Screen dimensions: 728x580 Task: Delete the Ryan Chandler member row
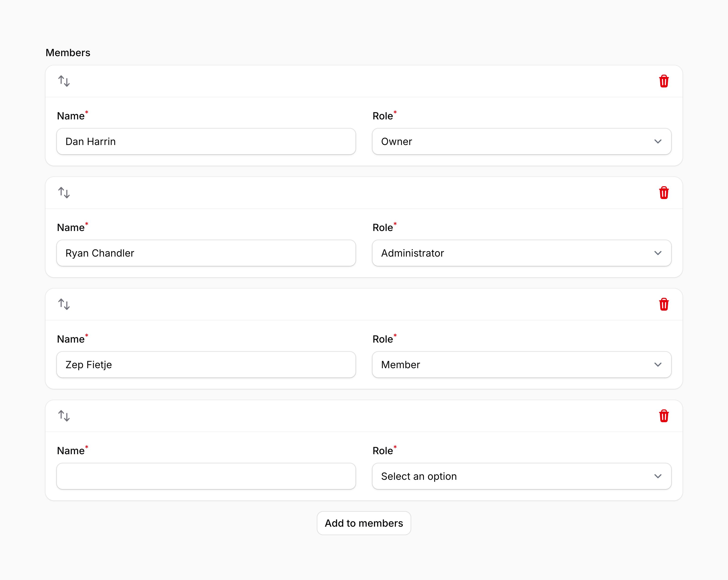pos(664,193)
